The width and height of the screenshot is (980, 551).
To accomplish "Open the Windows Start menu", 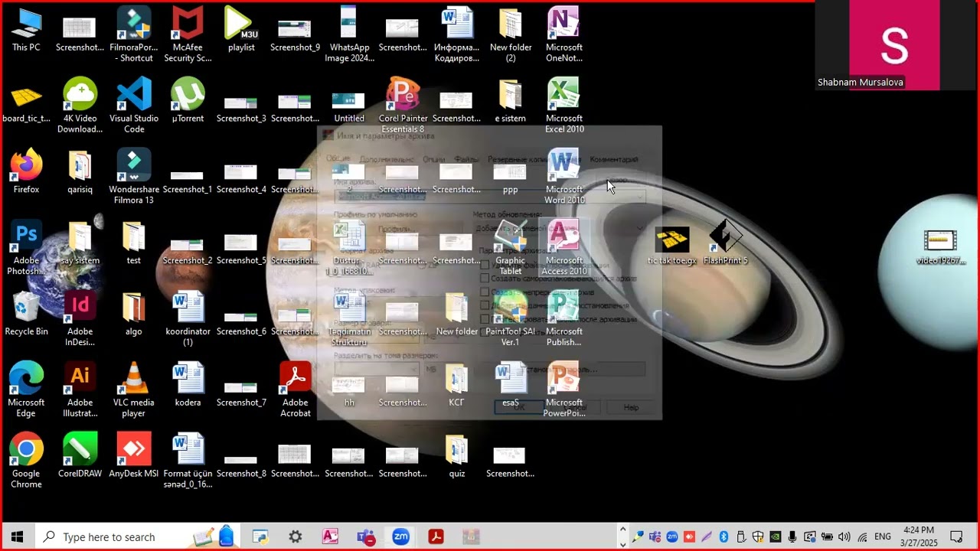I will tap(18, 536).
